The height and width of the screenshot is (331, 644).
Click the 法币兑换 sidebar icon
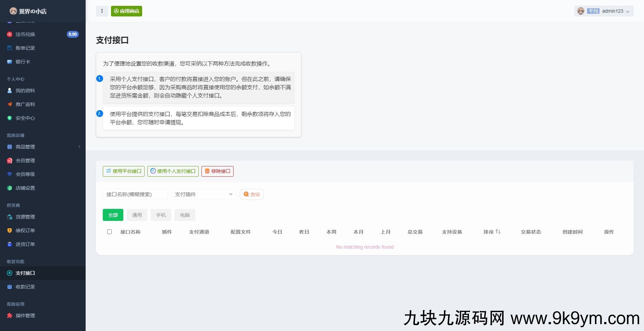(10, 34)
